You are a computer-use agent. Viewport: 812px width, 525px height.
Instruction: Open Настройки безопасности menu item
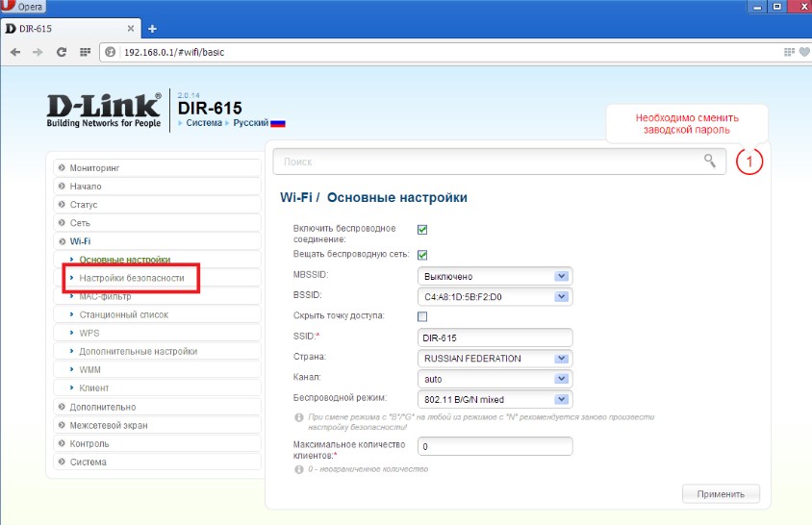[132, 278]
